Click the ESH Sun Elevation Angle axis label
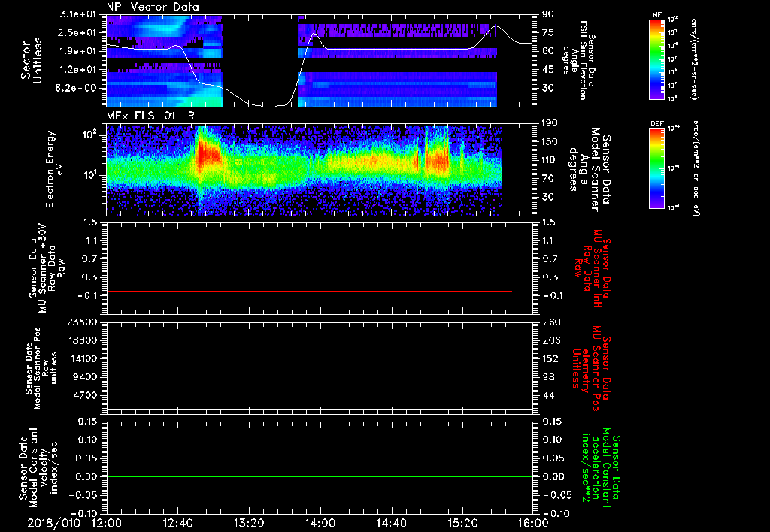The image size is (770, 532). 580,60
